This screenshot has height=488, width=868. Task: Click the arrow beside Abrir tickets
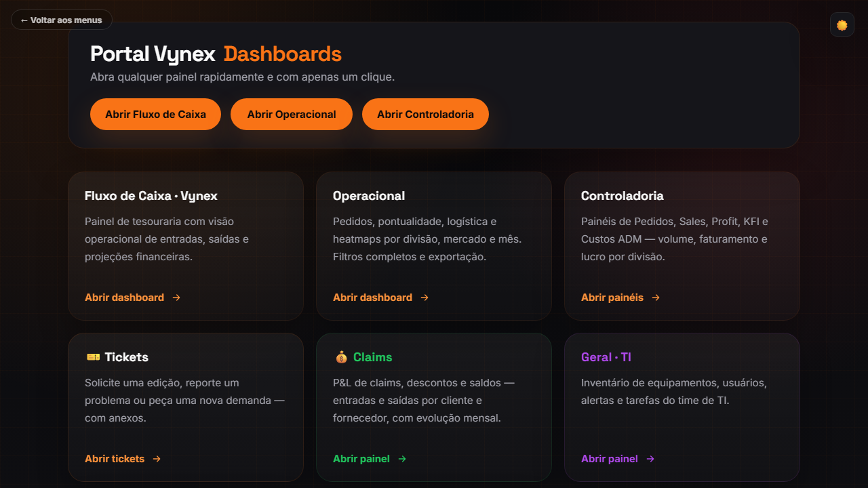pyautogui.click(x=157, y=459)
